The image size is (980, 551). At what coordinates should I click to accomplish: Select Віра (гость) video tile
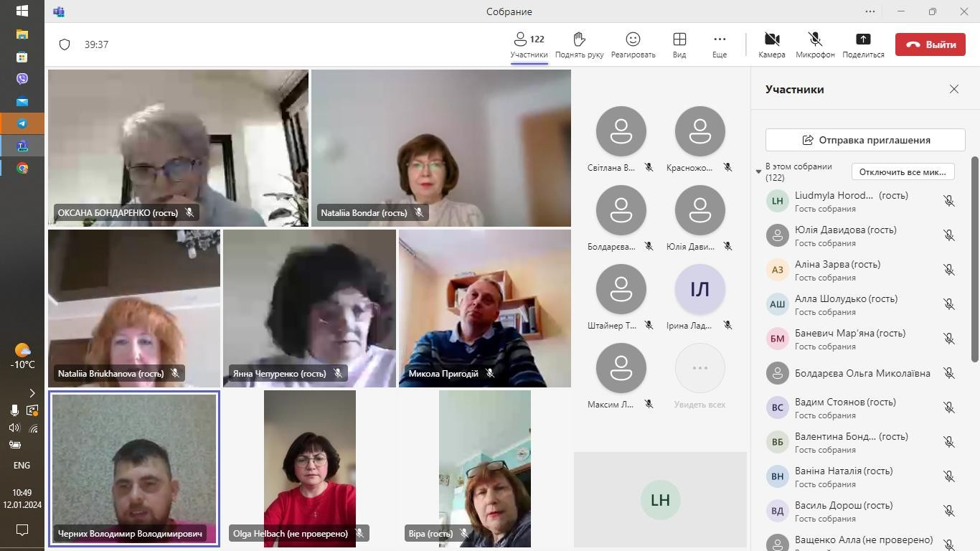(x=485, y=468)
